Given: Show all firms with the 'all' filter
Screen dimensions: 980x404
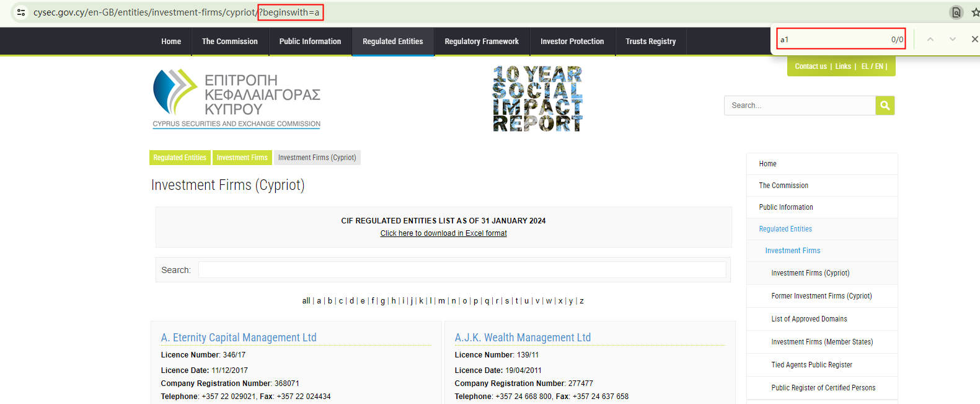Looking at the screenshot, I should click(x=306, y=301).
